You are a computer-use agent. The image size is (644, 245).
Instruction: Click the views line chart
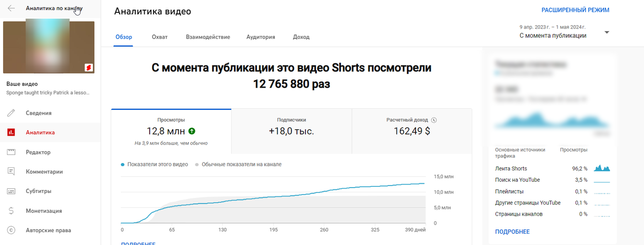pos(274,199)
